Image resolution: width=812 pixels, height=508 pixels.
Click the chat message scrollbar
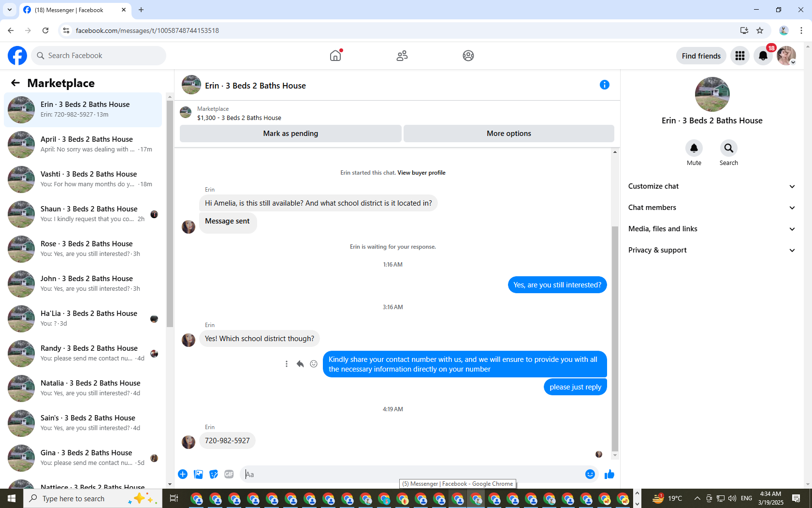point(615,339)
